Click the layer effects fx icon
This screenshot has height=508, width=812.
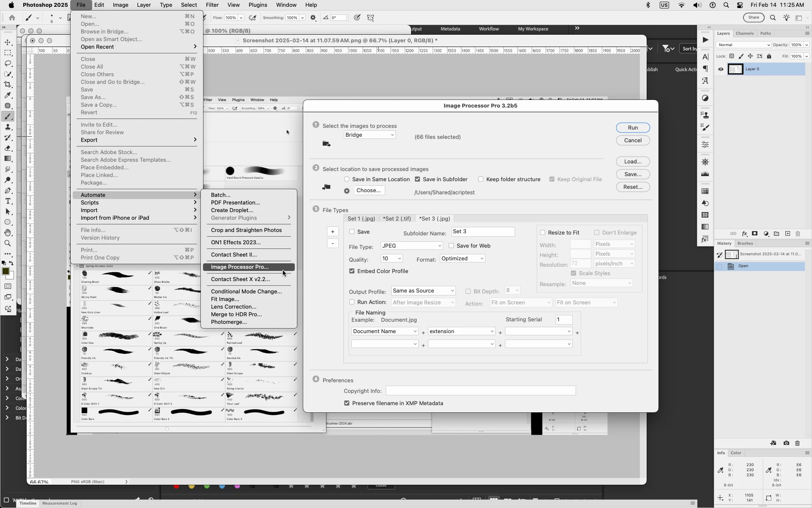744,234
